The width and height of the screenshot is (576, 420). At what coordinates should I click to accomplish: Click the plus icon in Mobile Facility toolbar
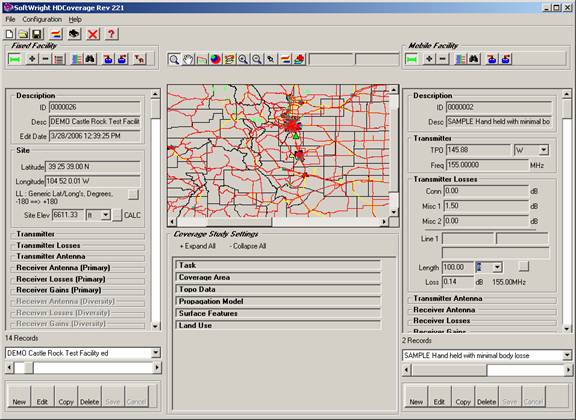[x=429, y=59]
